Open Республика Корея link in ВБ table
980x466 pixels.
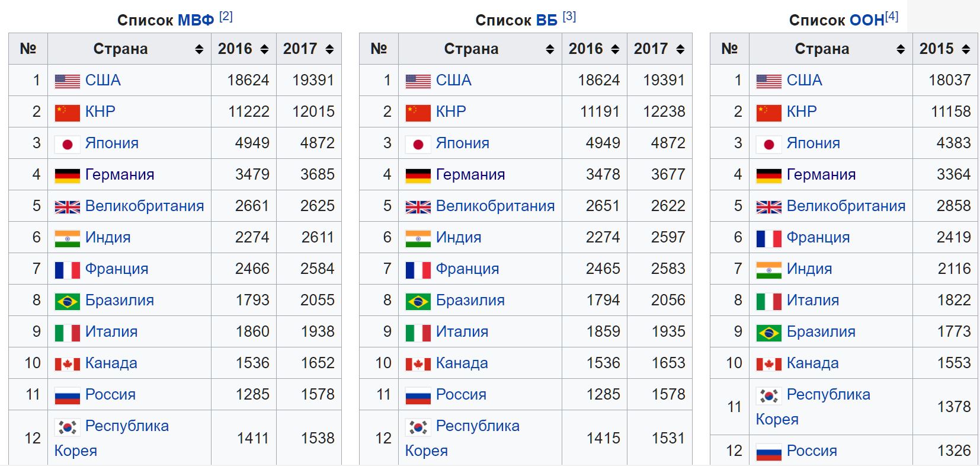click(478, 426)
